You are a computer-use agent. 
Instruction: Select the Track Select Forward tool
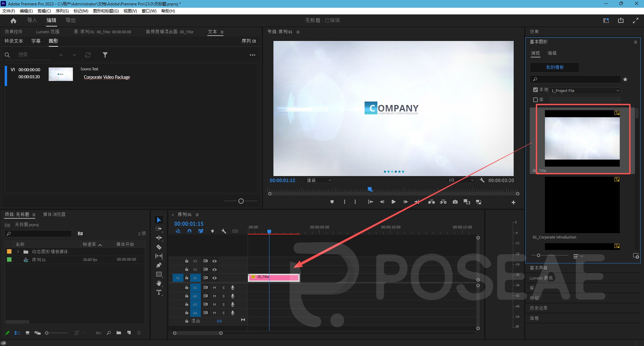(x=159, y=229)
